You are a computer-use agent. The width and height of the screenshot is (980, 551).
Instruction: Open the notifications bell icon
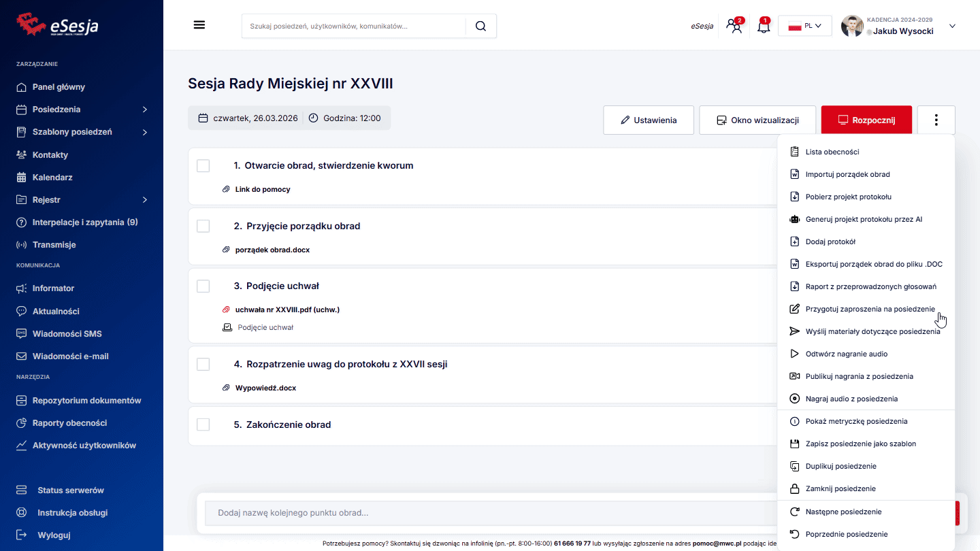coord(764,27)
